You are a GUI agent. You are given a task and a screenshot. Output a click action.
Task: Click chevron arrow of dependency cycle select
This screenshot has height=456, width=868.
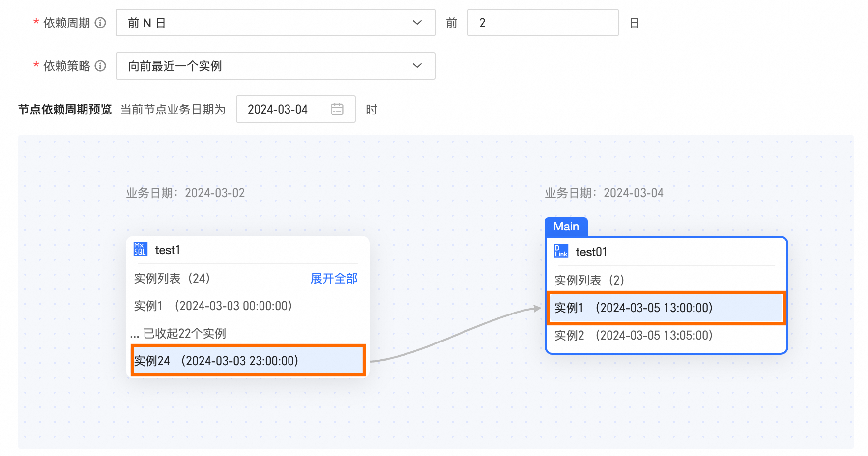(417, 23)
